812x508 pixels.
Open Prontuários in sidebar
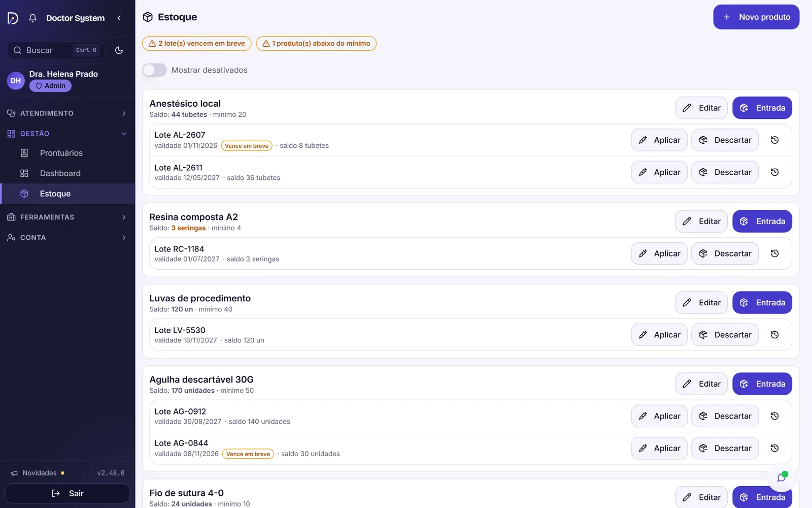point(67,153)
